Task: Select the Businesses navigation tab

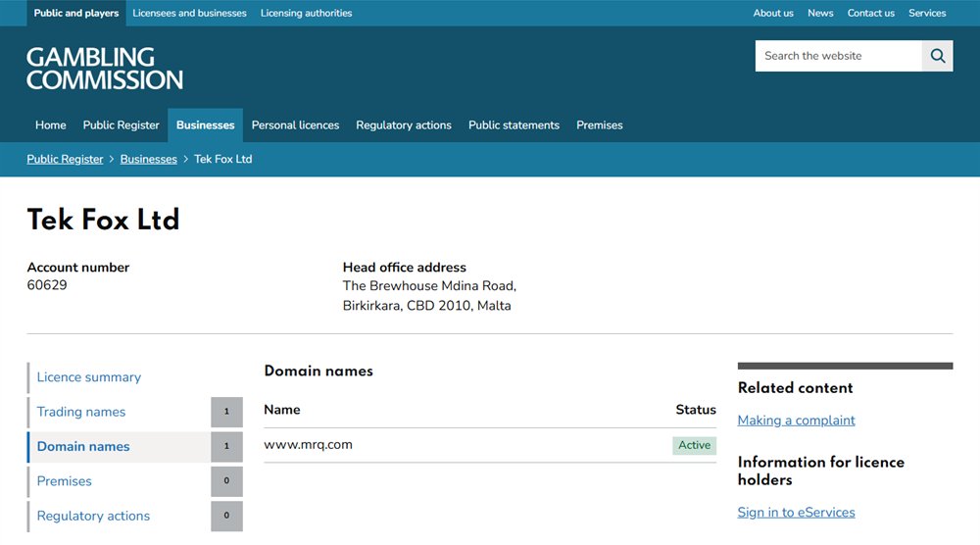Action: click(205, 125)
